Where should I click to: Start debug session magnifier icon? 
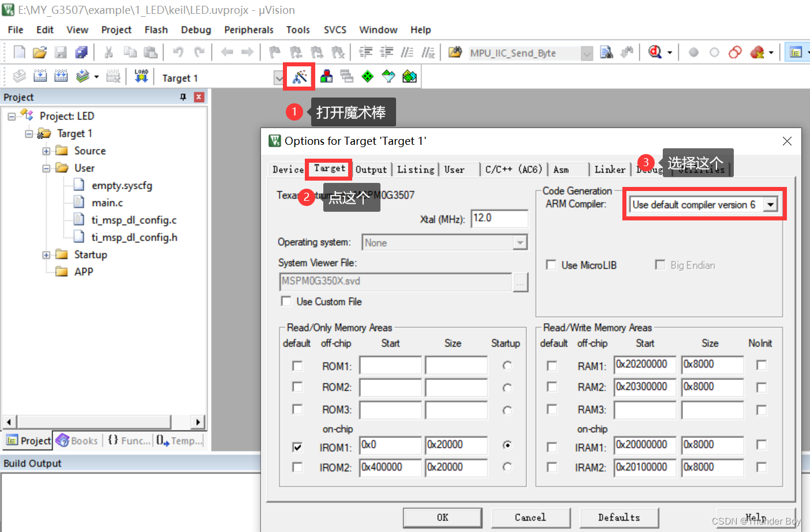tap(655, 53)
